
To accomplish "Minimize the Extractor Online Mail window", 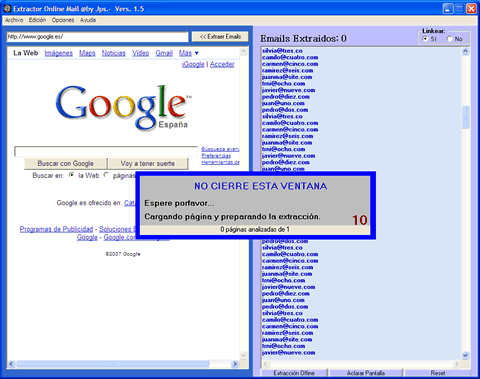I will coord(448,9).
